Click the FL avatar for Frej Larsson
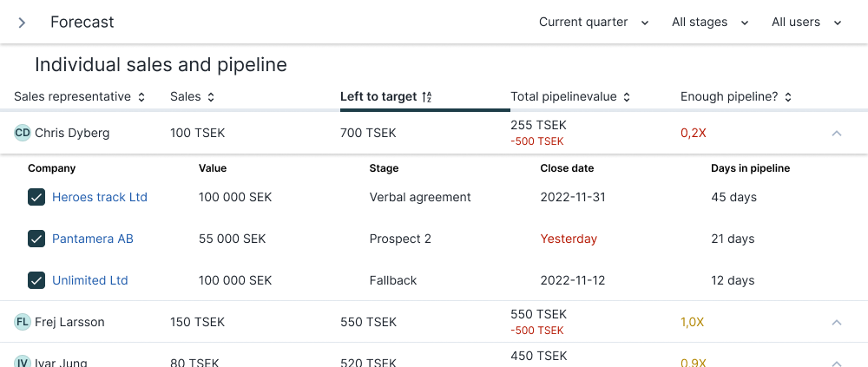This screenshot has width=868, height=367. coord(23,322)
